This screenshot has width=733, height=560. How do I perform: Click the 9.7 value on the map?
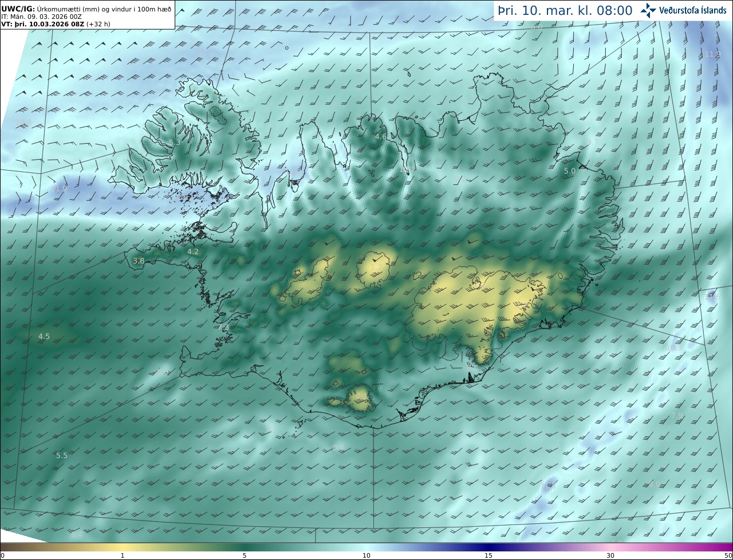tap(593, 142)
